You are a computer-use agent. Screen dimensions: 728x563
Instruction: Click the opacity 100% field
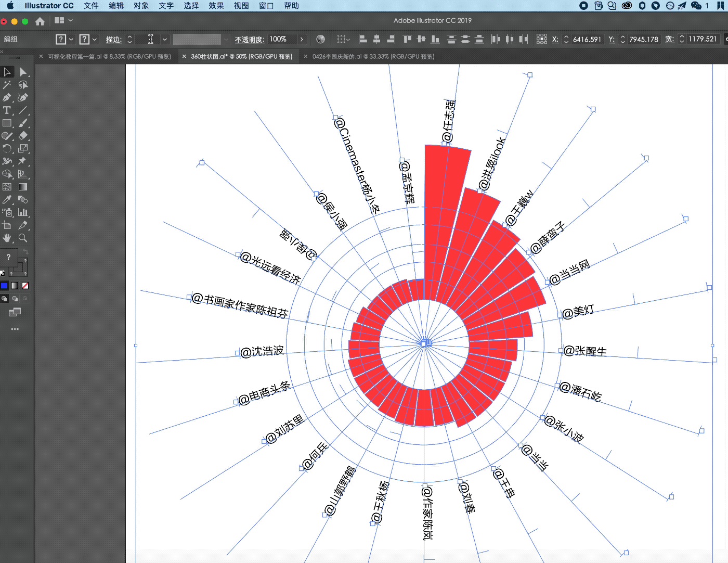[282, 40]
